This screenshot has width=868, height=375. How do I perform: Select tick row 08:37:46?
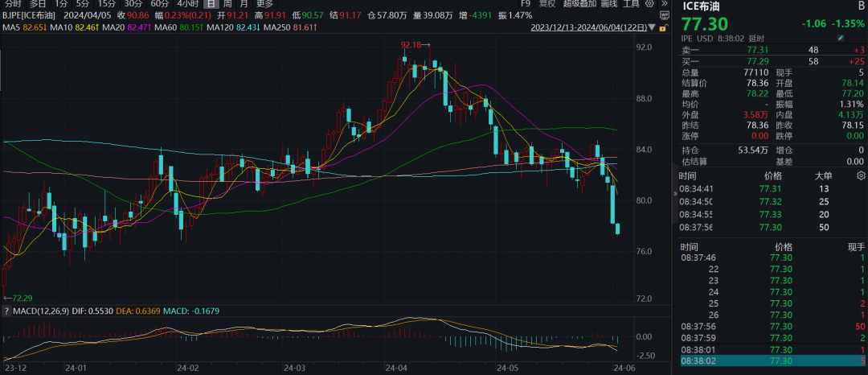(772, 258)
